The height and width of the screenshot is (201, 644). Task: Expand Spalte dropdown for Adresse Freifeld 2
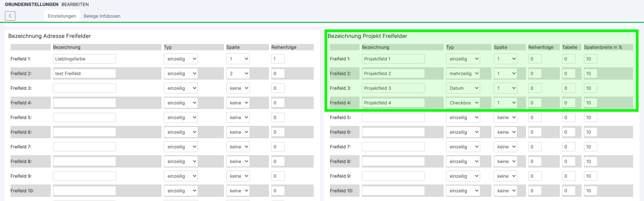click(x=238, y=74)
